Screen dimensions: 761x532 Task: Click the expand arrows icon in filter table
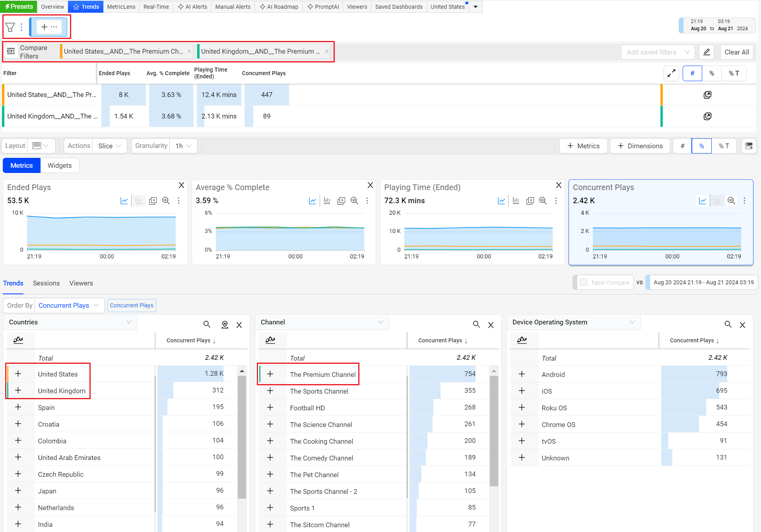(671, 73)
